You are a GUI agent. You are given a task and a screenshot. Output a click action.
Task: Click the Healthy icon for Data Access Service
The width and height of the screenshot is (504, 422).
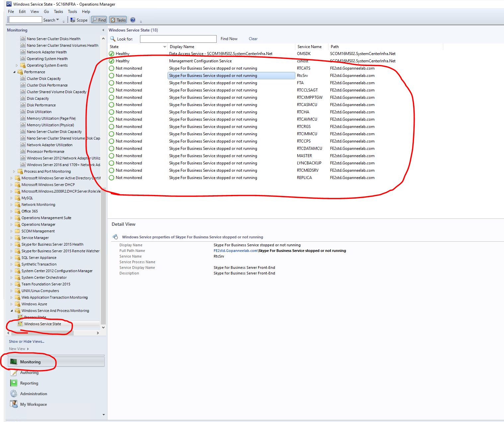(111, 54)
